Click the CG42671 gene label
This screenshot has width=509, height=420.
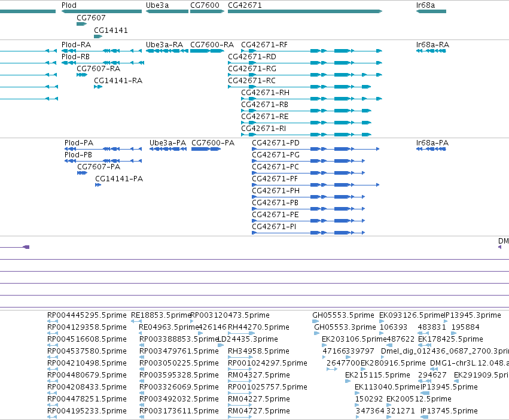coord(245,5)
